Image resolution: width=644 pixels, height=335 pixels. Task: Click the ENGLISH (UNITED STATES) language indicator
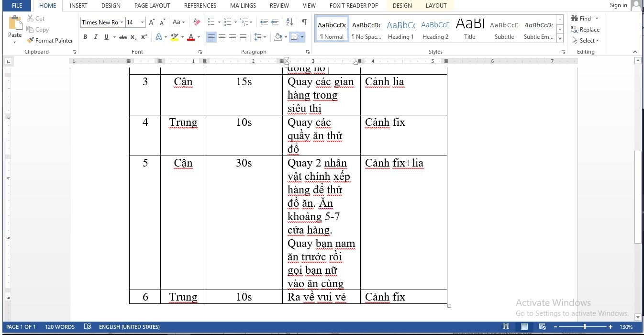click(129, 327)
